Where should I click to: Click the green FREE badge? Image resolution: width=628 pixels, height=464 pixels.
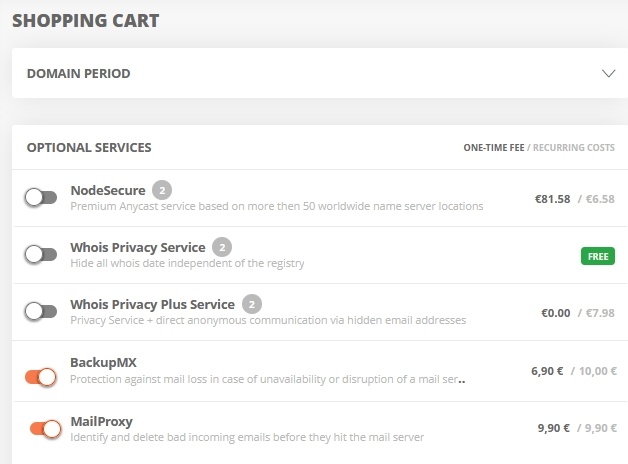[x=598, y=256]
